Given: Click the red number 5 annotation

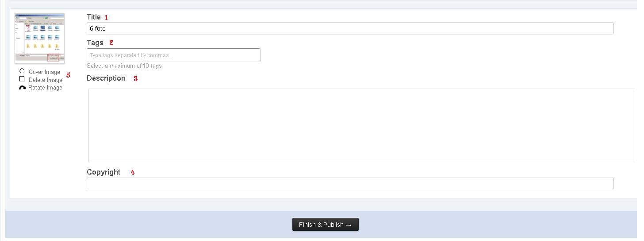Looking at the screenshot, I should [x=68, y=75].
